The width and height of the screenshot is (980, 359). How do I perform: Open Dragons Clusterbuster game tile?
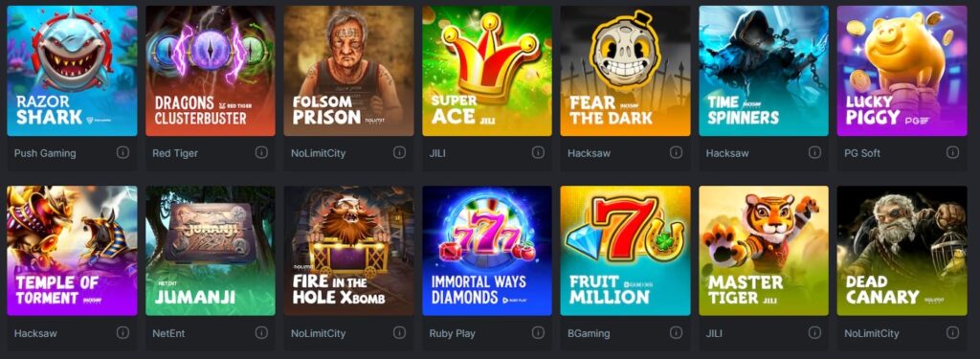coord(211,71)
